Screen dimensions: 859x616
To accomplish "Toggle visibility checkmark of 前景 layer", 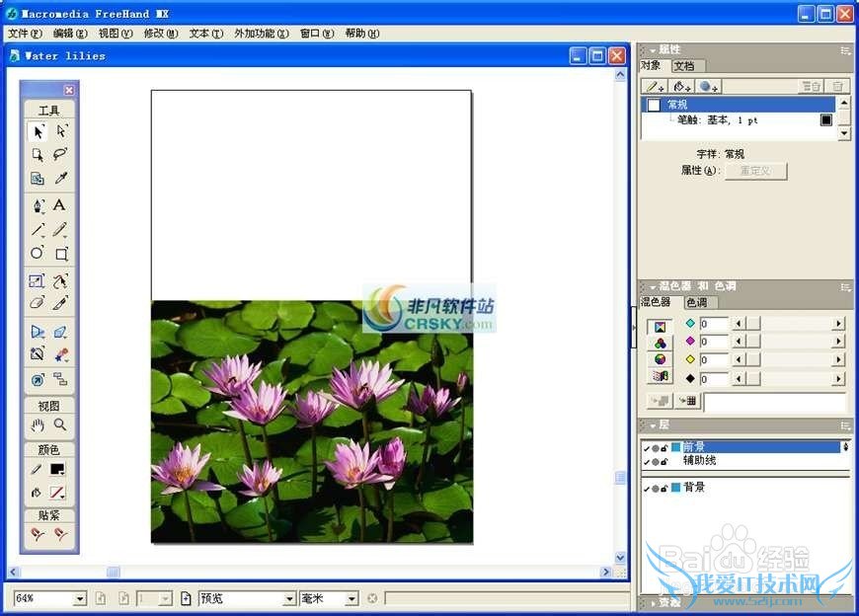I will [x=647, y=447].
